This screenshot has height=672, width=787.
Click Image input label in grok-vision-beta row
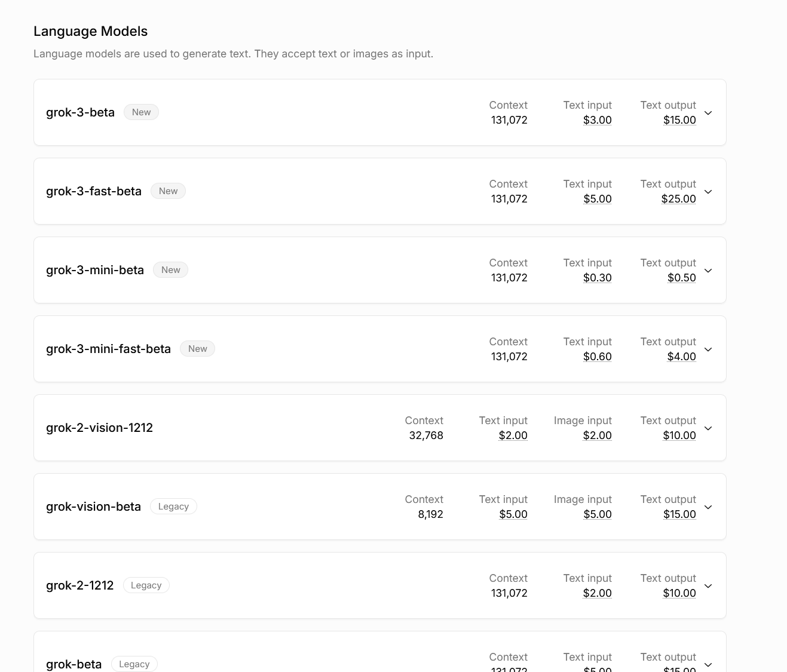(x=583, y=499)
